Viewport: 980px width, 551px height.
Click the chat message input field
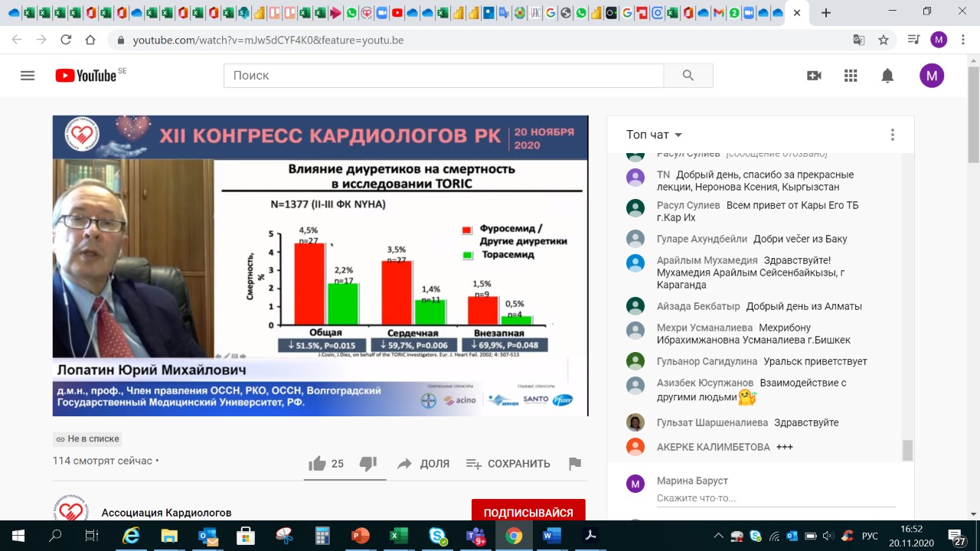[766, 497]
